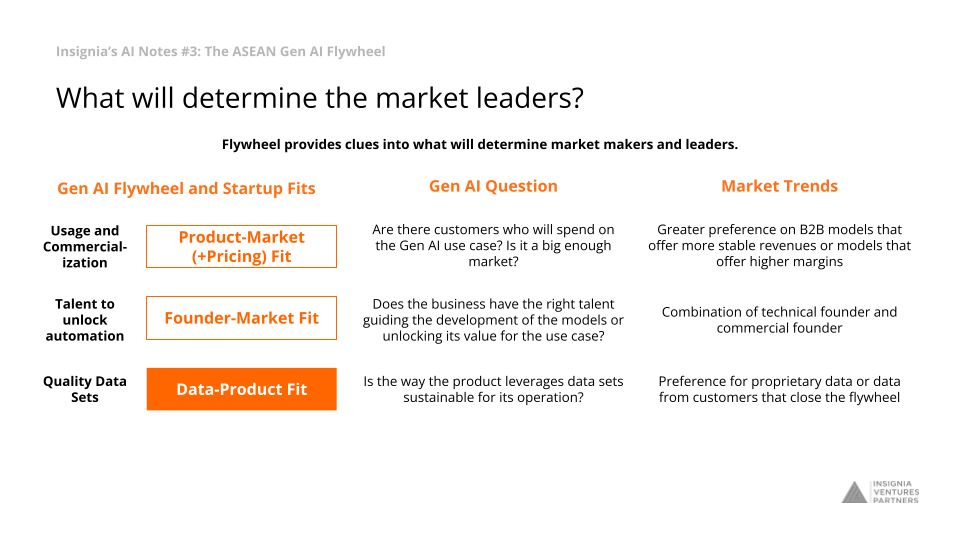Click the Quality Data Sets label

coord(84,389)
